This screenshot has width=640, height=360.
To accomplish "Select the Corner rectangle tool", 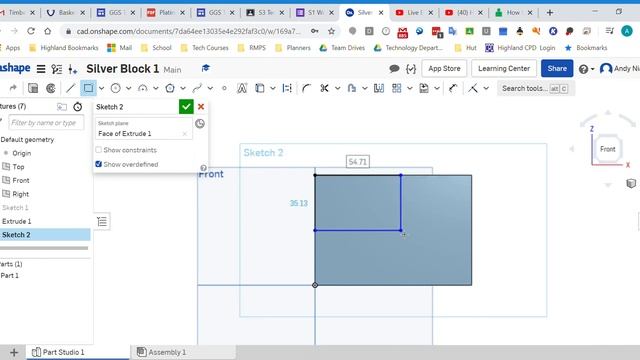I will coord(88,88).
